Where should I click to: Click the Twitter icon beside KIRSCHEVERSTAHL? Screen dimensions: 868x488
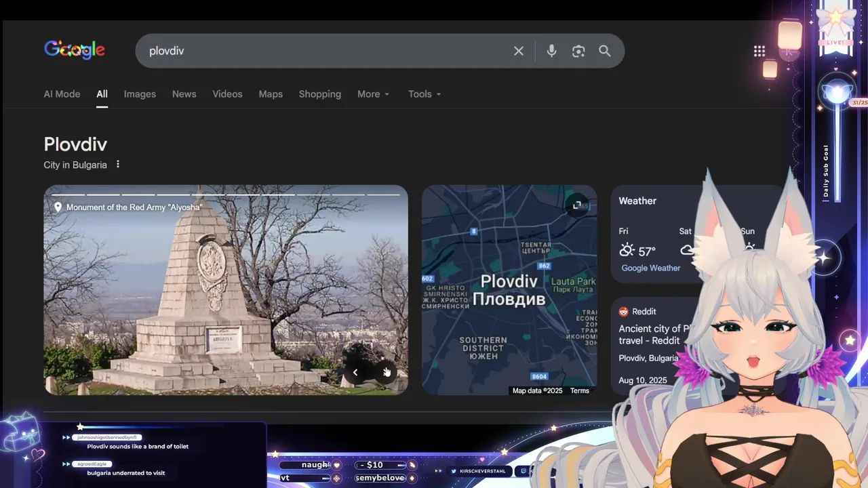click(x=454, y=470)
